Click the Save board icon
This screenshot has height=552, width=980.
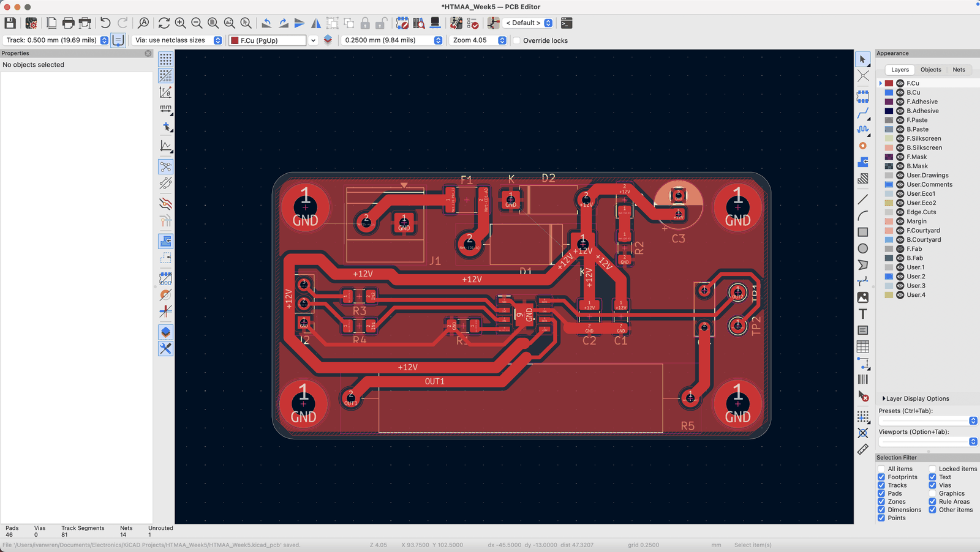click(x=10, y=23)
